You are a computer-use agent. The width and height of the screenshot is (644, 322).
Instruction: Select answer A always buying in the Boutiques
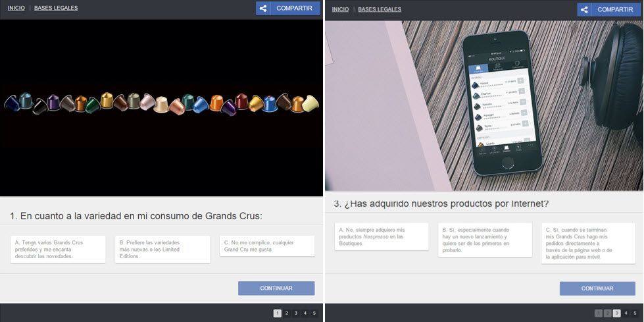(382, 236)
